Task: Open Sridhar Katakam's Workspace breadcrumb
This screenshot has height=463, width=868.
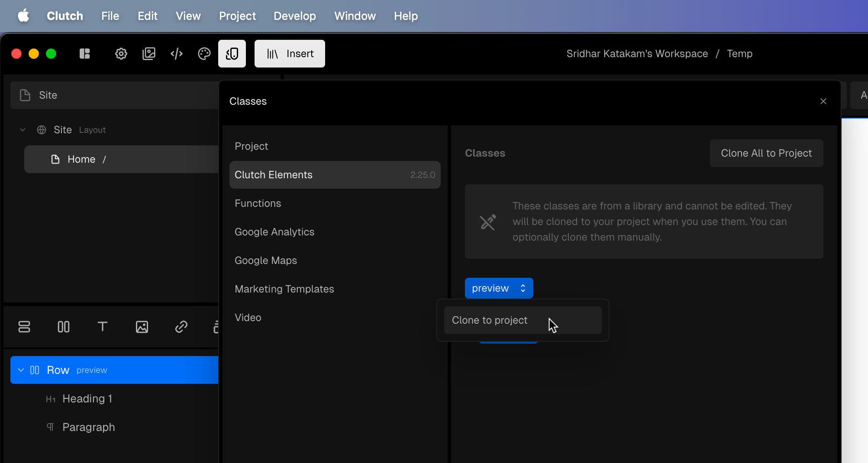Action: pos(637,54)
